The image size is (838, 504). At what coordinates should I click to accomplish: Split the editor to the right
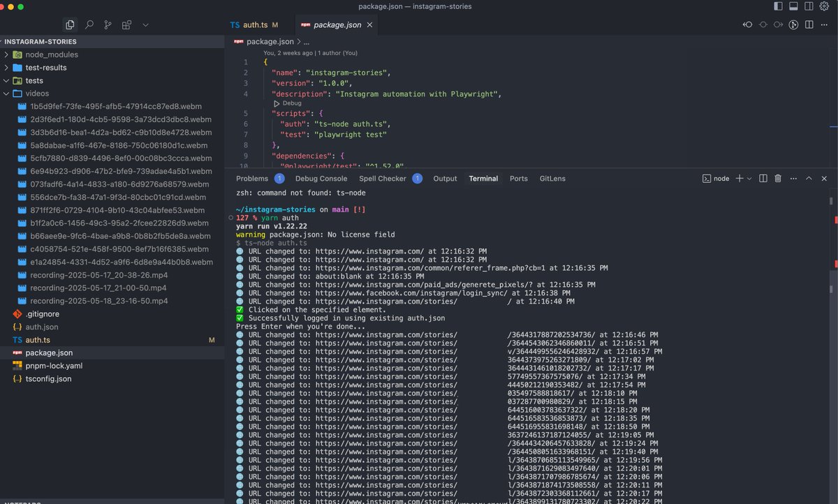pos(809,24)
